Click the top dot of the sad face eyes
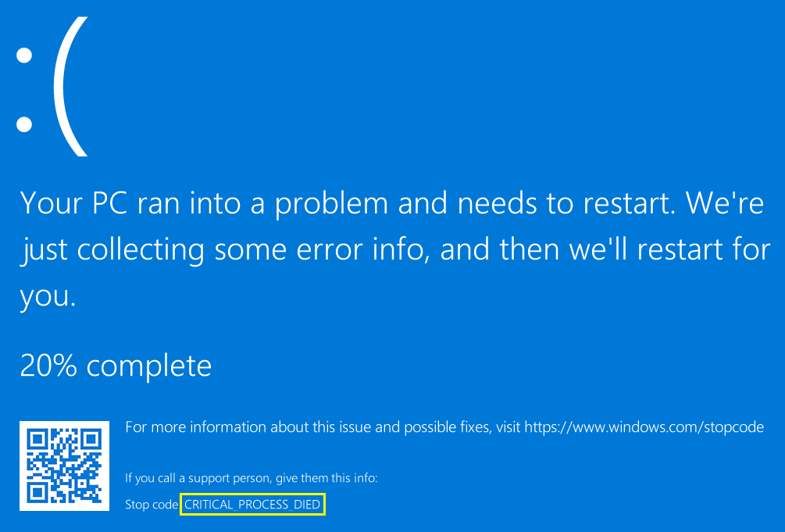This screenshot has height=532, width=785. click(x=24, y=55)
